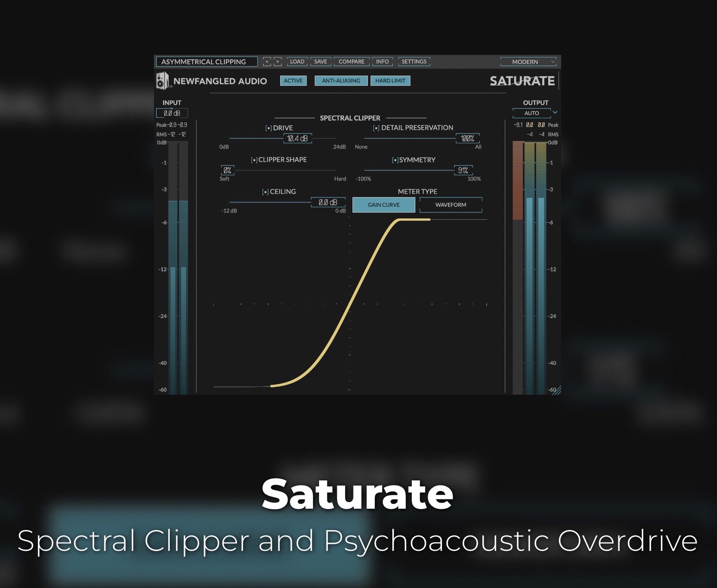The height and width of the screenshot is (588, 717).
Task: Click the Drive slider handle at 10.4 dB
Action: point(297,139)
